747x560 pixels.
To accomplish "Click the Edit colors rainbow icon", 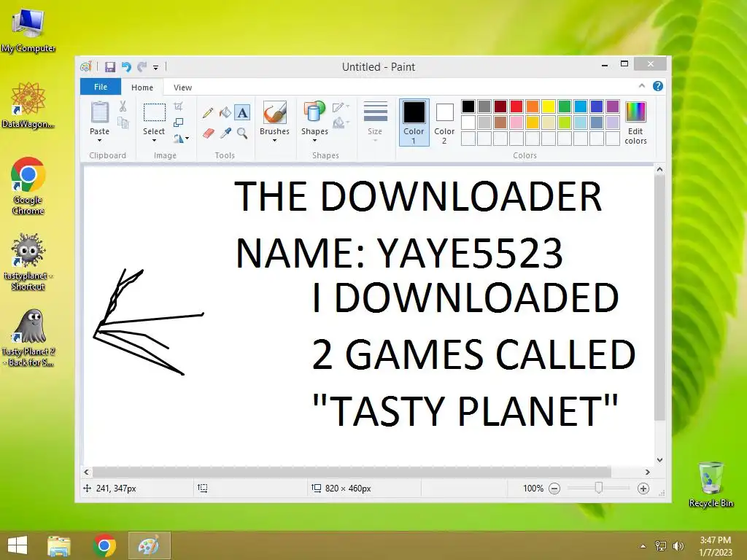I will click(635, 112).
